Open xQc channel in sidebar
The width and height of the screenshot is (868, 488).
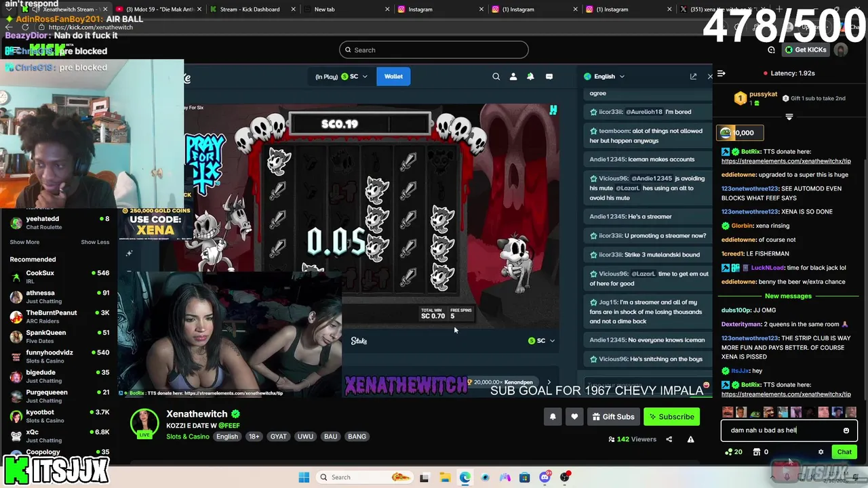[x=58, y=436]
